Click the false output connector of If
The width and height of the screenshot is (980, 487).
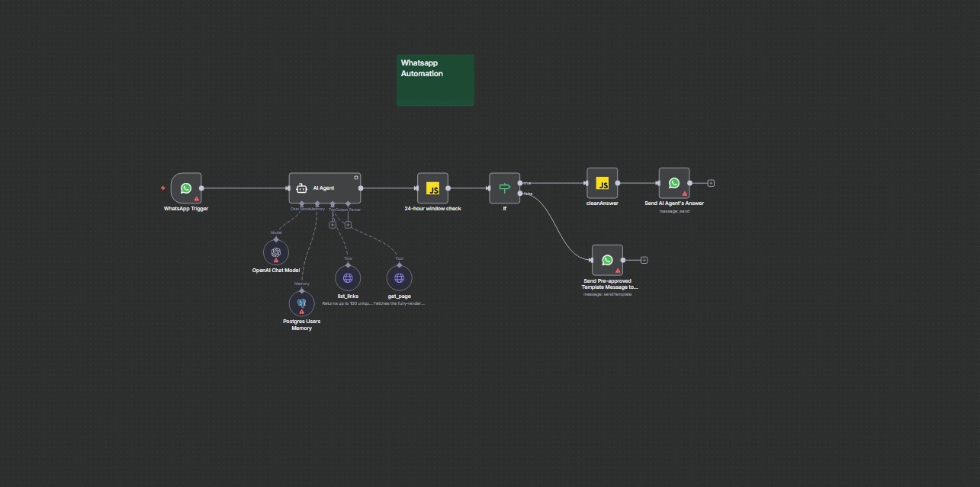520,194
